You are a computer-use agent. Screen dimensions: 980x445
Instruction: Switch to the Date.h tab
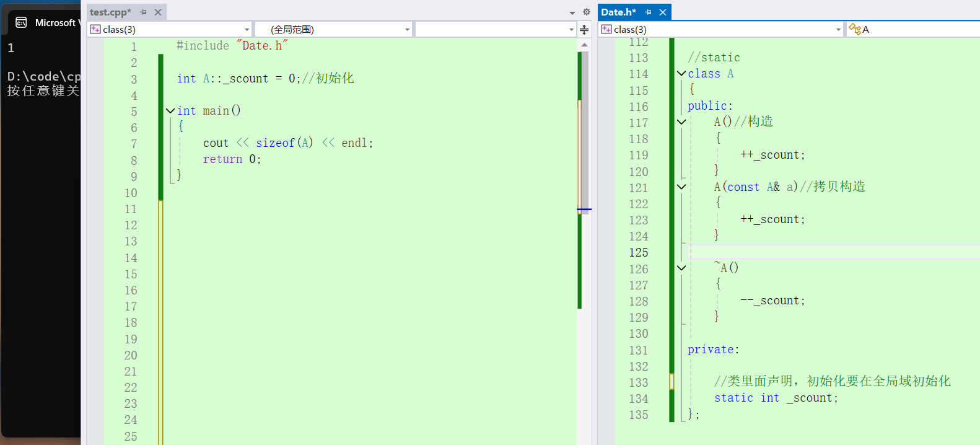click(618, 12)
